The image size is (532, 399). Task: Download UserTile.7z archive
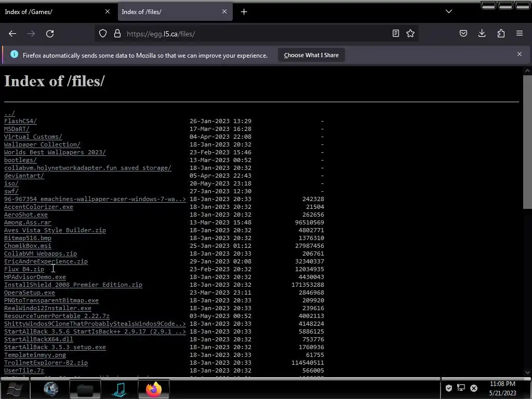(x=24, y=371)
